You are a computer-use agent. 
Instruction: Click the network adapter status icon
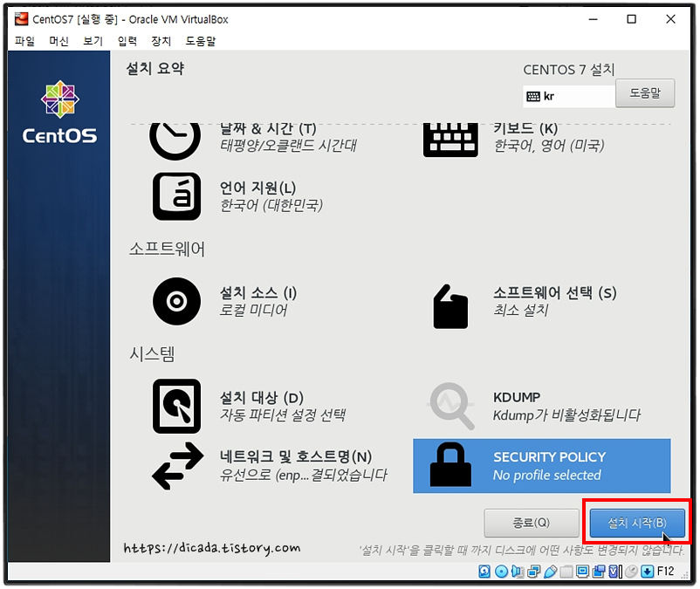pyautogui.click(x=534, y=572)
